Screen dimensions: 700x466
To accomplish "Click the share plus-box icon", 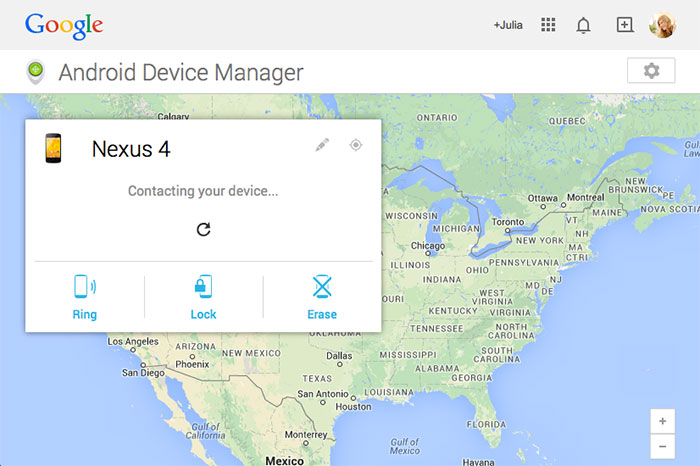I will (625, 25).
